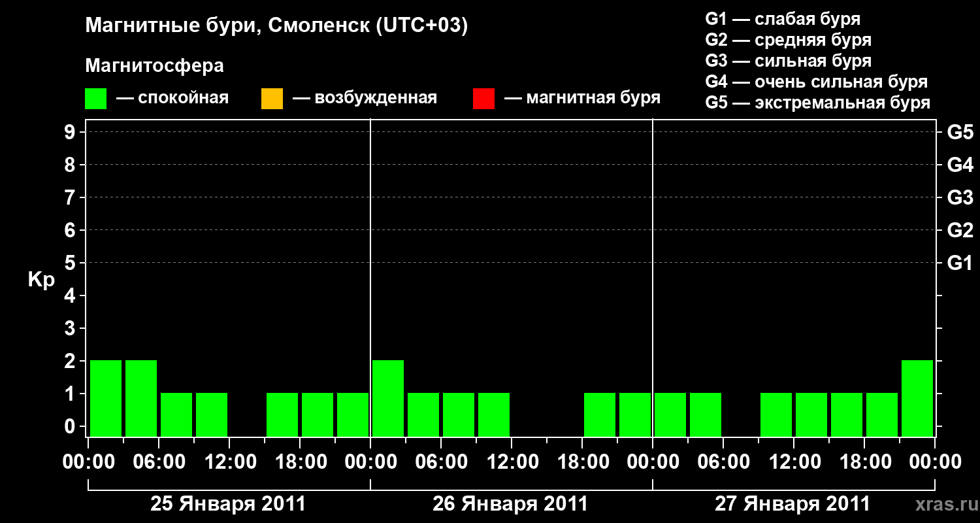Image resolution: width=980 pixels, height=523 pixels.
Task: Click the orange 'возбужденная' legend swatch
Action: pyautogui.click(x=272, y=99)
